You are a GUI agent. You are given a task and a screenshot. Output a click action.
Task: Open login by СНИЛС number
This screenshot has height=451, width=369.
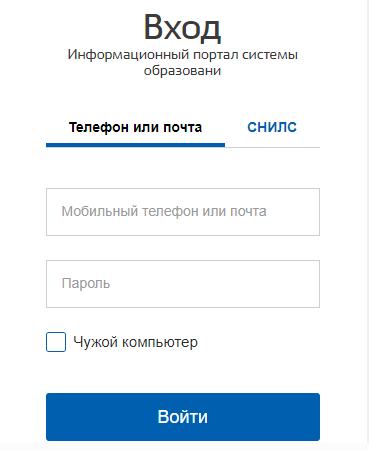pyautogui.click(x=272, y=127)
